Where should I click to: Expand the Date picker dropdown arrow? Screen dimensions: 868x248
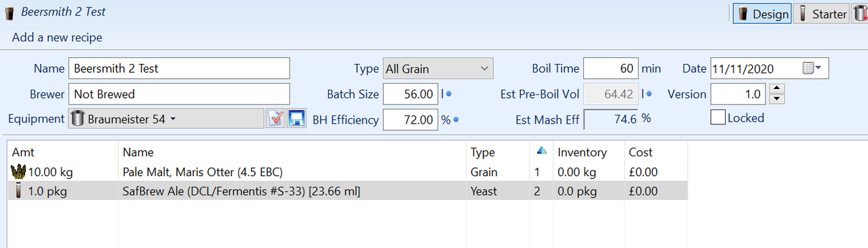point(818,68)
